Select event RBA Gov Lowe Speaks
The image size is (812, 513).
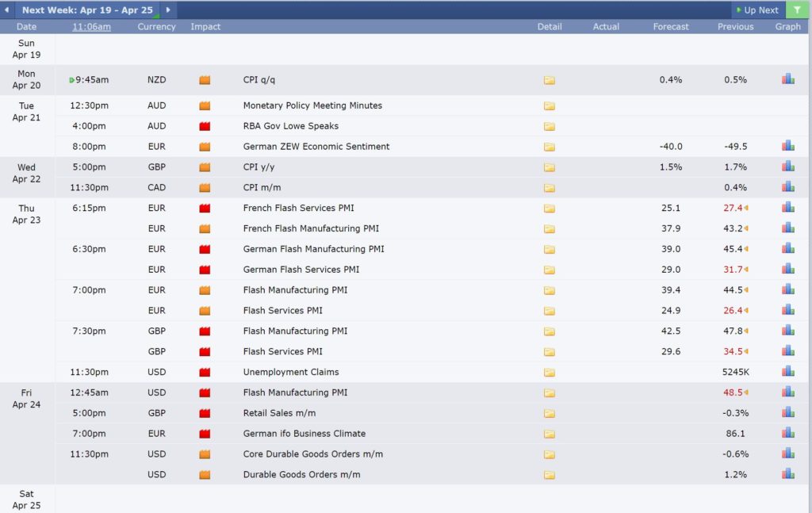click(290, 126)
